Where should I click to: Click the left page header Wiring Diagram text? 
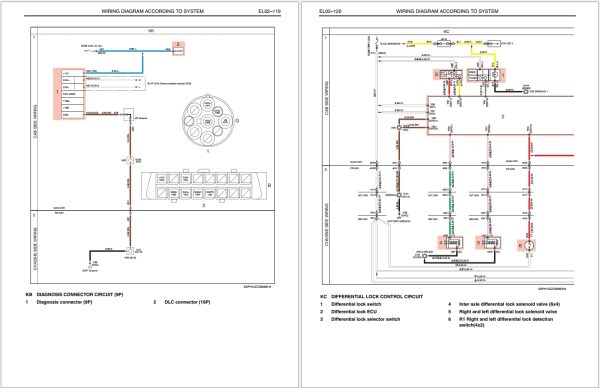click(152, 11)
